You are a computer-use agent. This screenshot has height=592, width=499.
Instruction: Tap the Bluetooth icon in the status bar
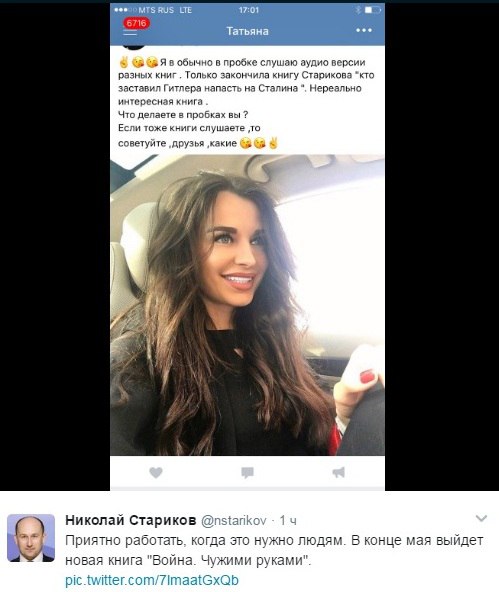click(358, 10)
